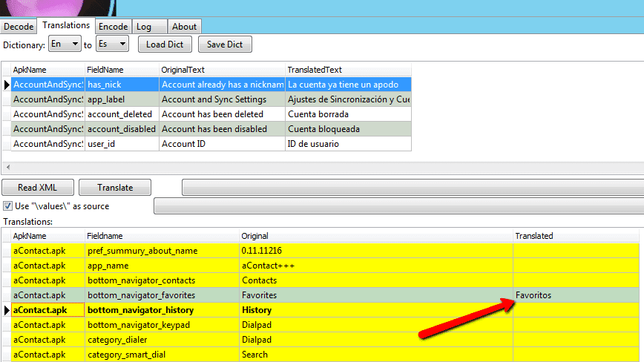Open the source language En dropdown
Screen dimensions: 644x362
tap(65, 44)
